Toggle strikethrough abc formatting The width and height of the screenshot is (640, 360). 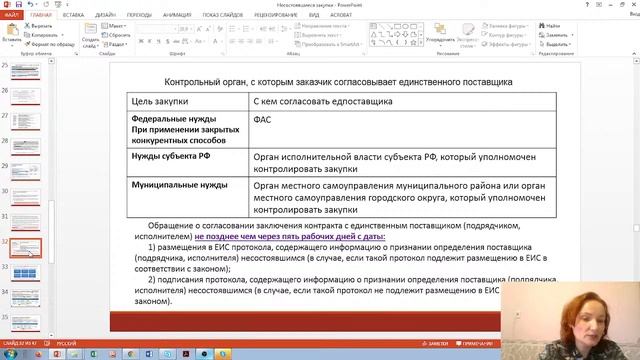176,41
